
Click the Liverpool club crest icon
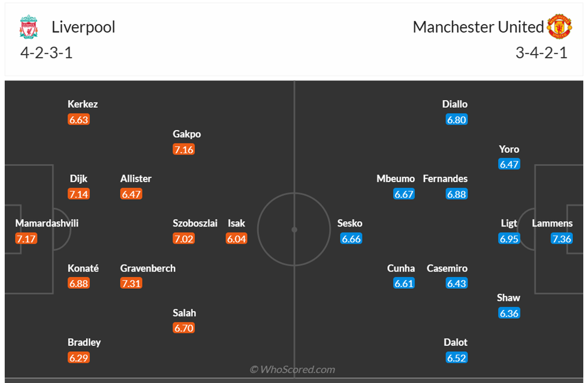[x=28, y=28]
